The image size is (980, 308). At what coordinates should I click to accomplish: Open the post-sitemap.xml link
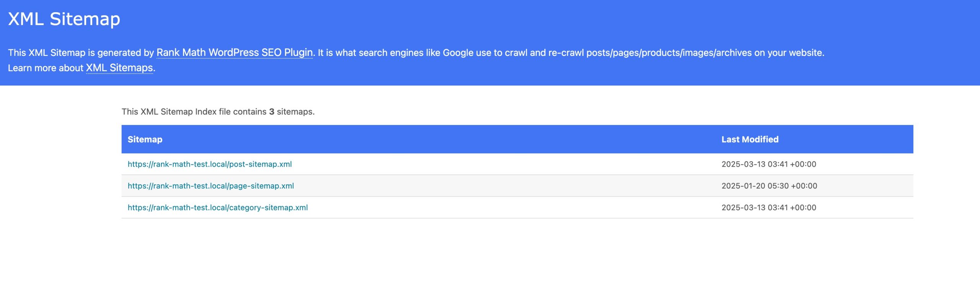[209, 164]
